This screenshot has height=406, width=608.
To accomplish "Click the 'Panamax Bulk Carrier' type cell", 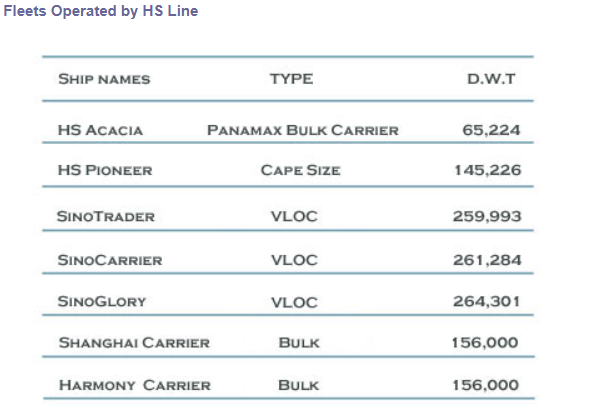I will point(303,130).
